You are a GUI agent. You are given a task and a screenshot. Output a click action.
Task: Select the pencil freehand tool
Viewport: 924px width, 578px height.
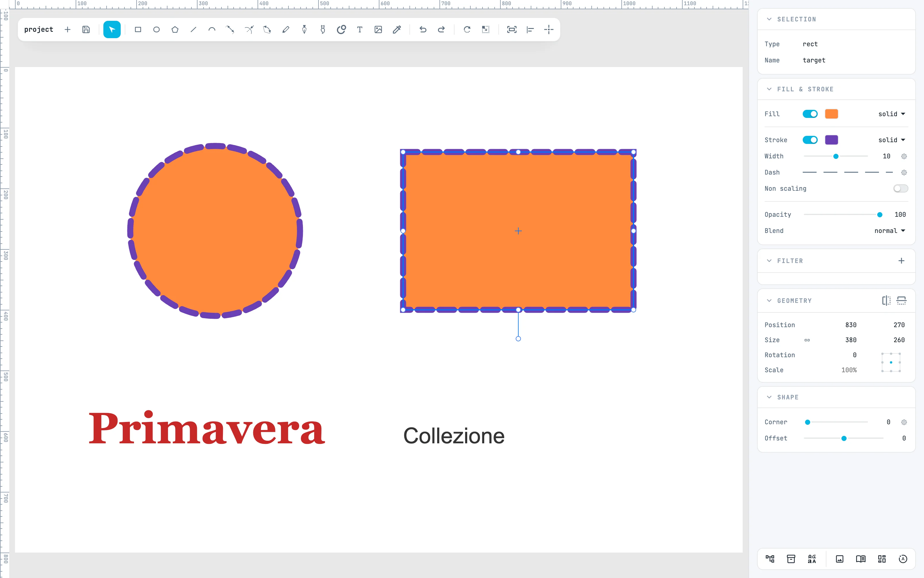click(x=286, y=29)
